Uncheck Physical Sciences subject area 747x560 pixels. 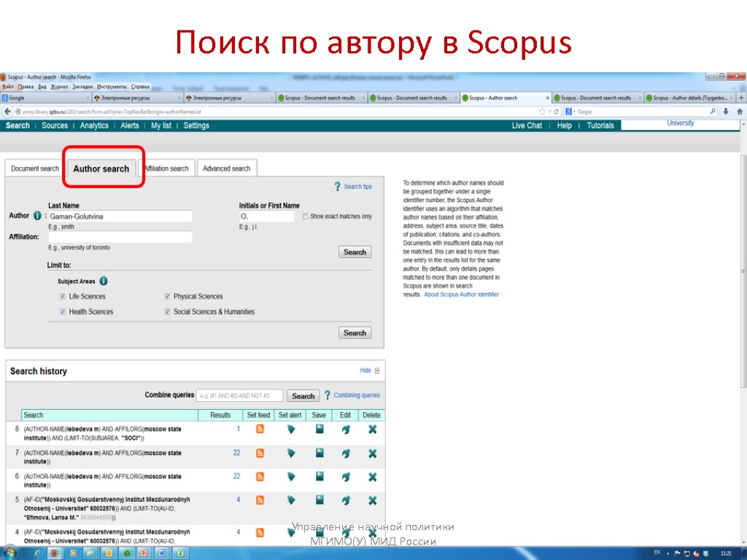pos(167,296)
